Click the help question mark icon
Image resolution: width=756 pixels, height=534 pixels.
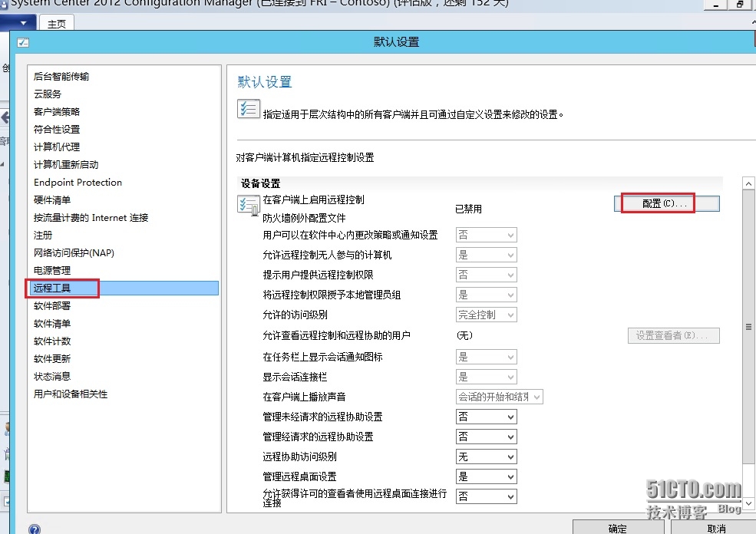[35, 529]
